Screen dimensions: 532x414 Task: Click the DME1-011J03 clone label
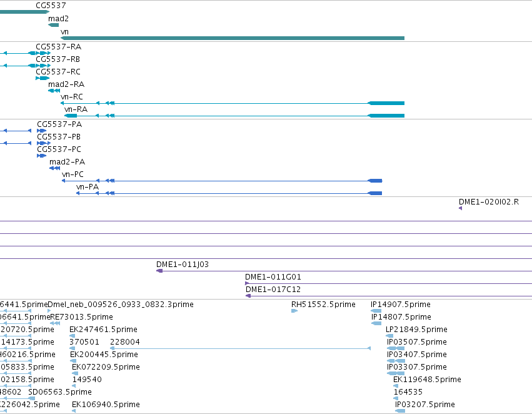pos(183,265)
